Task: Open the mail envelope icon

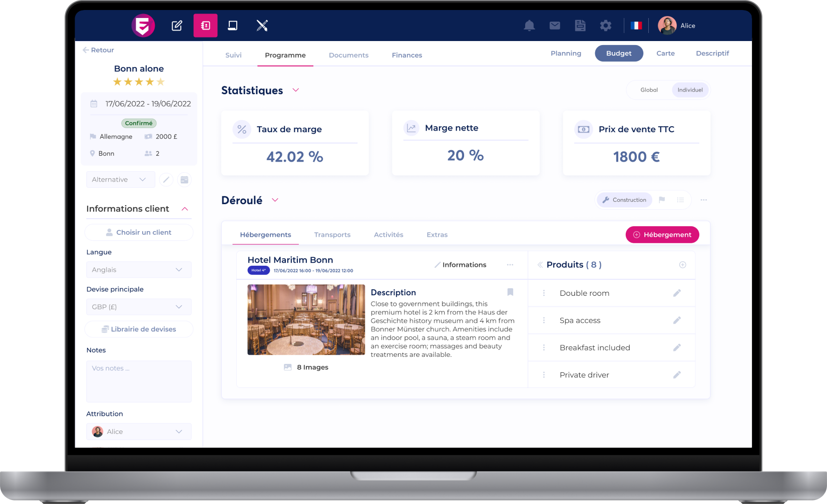Action: click(555, 25)
